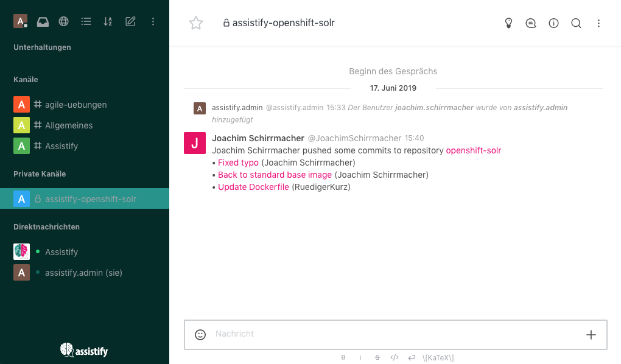Click the Assistify brain avatar thumbnail
The height and width of the screenshot is (364, 621).
pyautogui.click(x=21, y=252)
